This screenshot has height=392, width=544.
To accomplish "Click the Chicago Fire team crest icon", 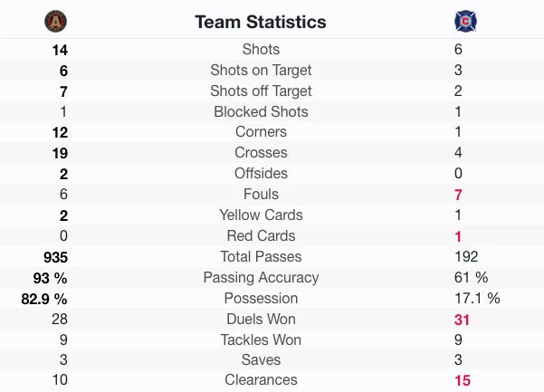I will point(465,22).
